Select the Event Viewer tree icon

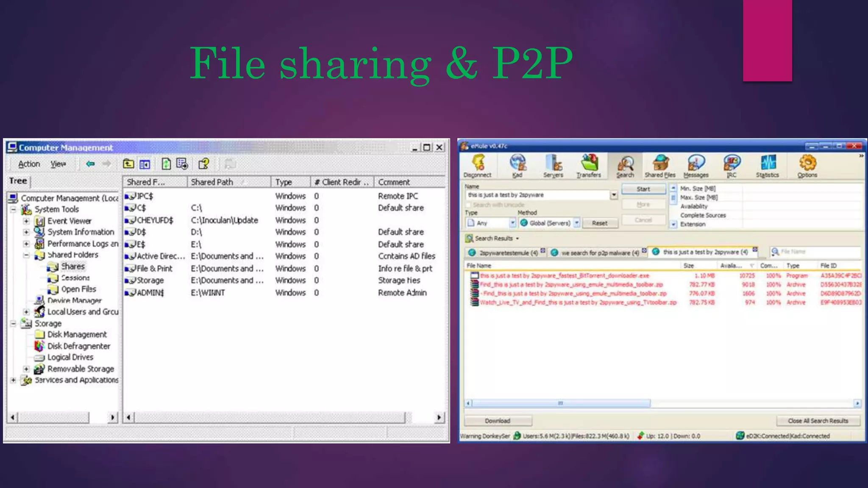(x=39, y=221)
